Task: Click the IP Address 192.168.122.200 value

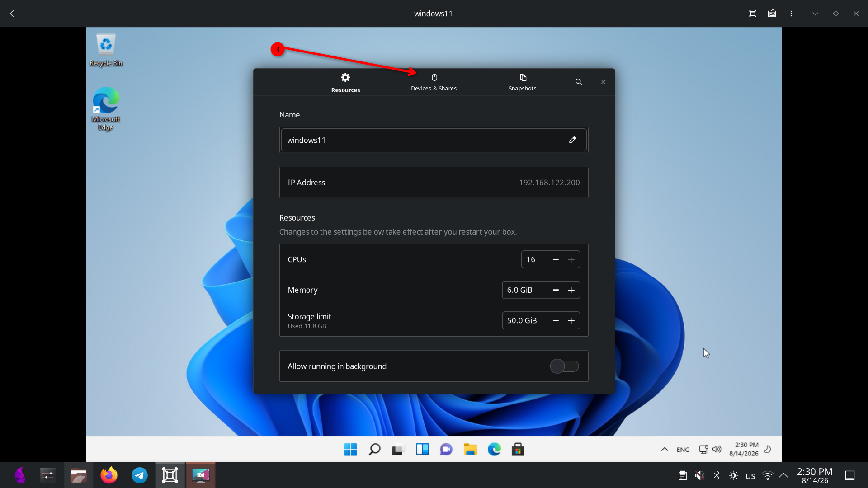Action: (549, 183)
